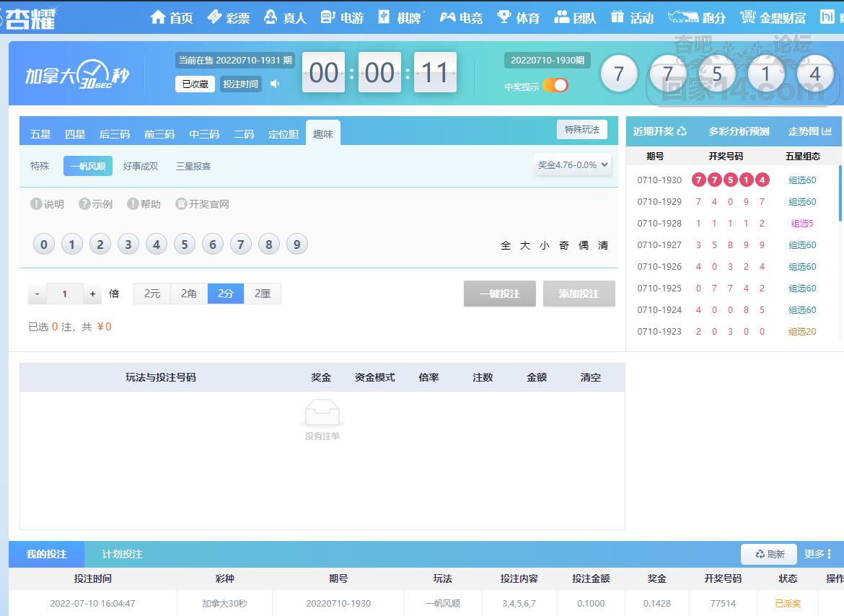Toggle the 中奖提示 switch
Screen dimensions: 844x616
[555, 86]
